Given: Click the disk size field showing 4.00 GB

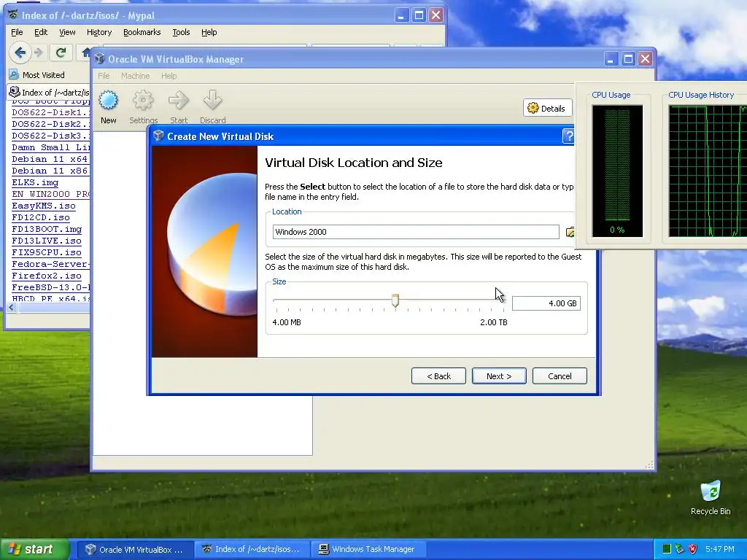Looking at the screenshot, I should pos(546,303).
